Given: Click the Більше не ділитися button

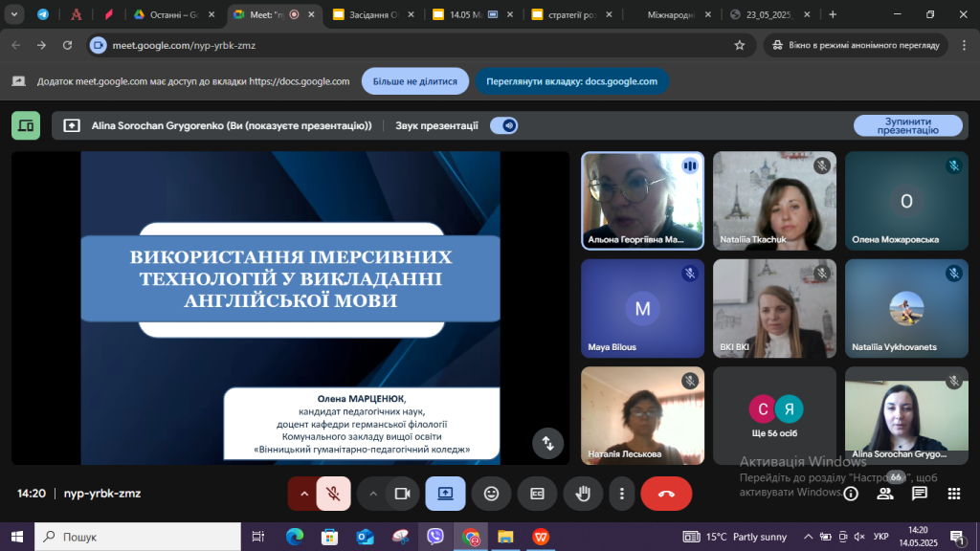Looking at the screenshot, I should [414, 81].
